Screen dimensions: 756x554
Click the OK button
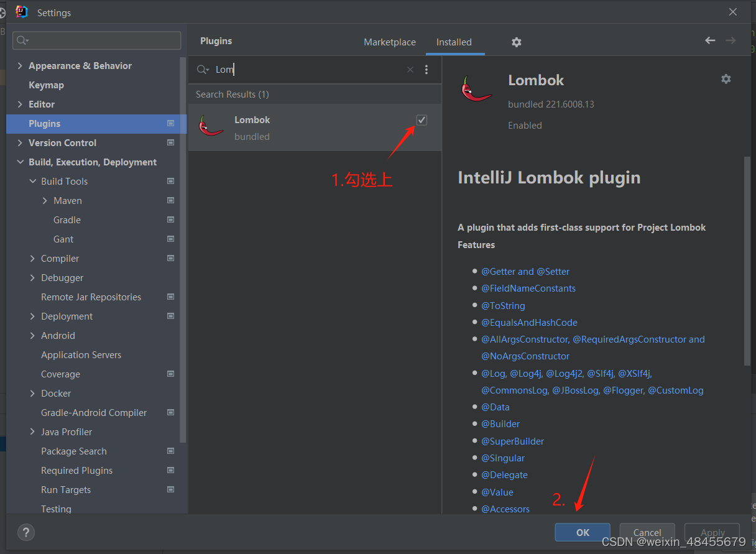[x=582, y=532]
